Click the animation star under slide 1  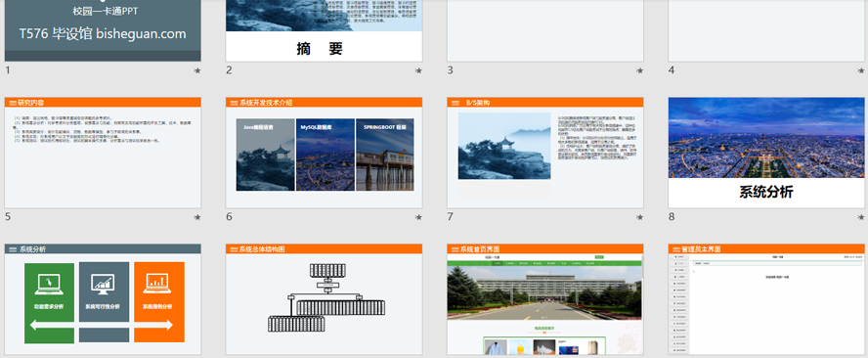(x=197, y=71)
